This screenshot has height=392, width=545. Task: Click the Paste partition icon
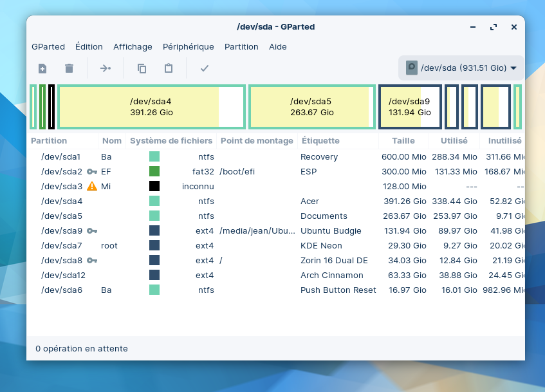tap(169, 68)
